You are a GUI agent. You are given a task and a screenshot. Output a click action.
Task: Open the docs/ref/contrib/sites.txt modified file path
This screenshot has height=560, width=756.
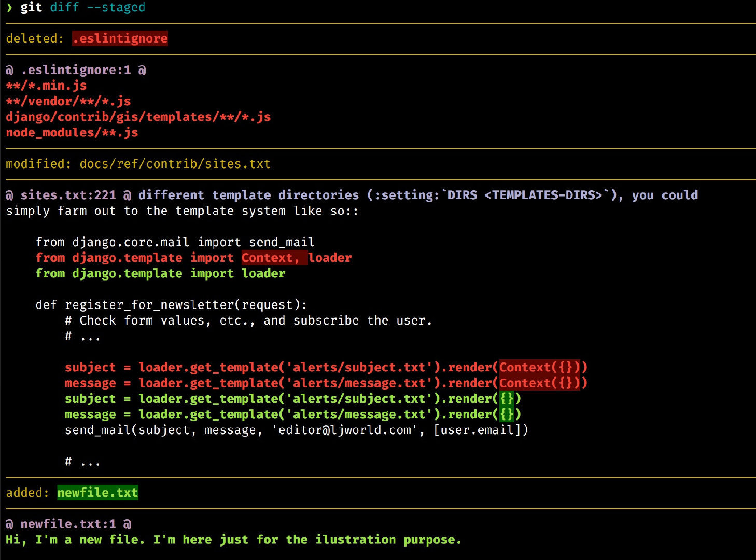tap(175, 164)
